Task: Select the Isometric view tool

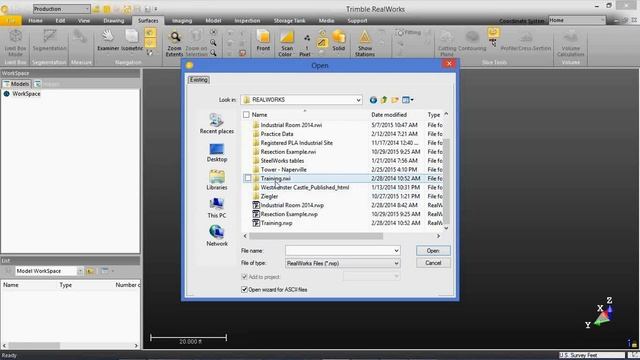Action: pyautogui.click(x=132, y=41)
